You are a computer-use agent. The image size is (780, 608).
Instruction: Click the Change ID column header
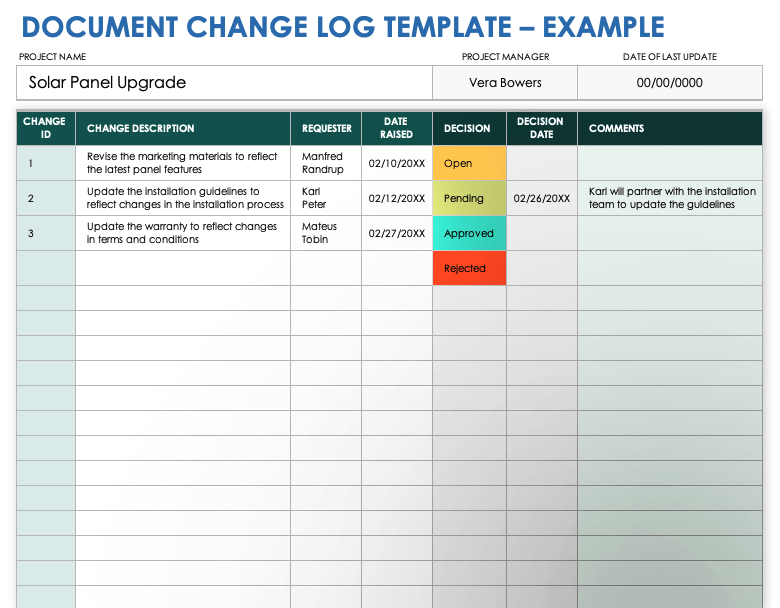coord(45,128)
